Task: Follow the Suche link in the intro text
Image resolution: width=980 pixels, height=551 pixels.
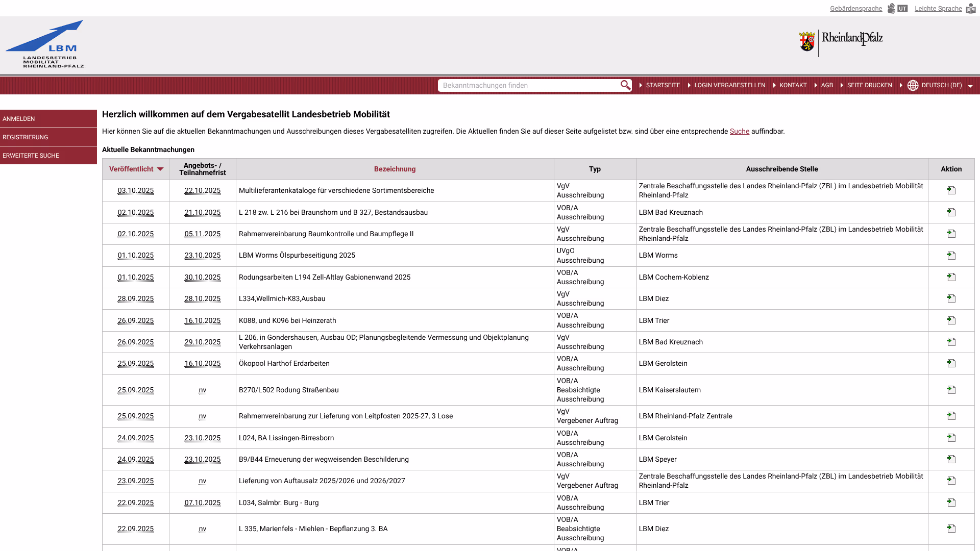Action: tap(739, 132)
